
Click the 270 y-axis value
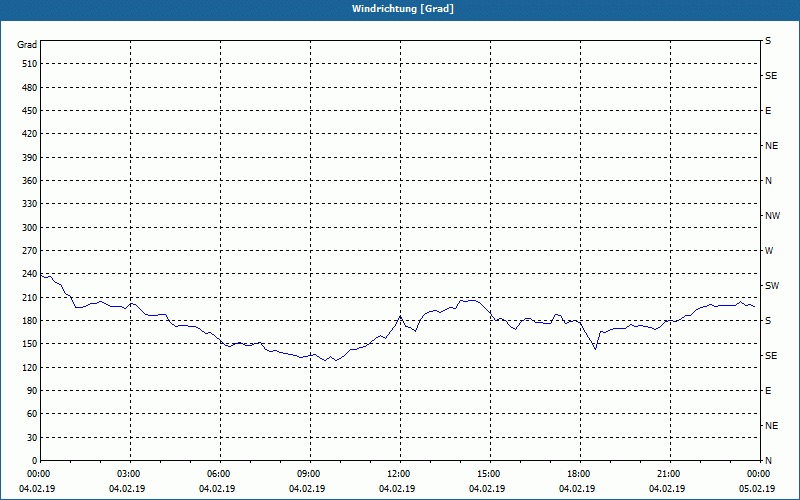tap(30, 251)
